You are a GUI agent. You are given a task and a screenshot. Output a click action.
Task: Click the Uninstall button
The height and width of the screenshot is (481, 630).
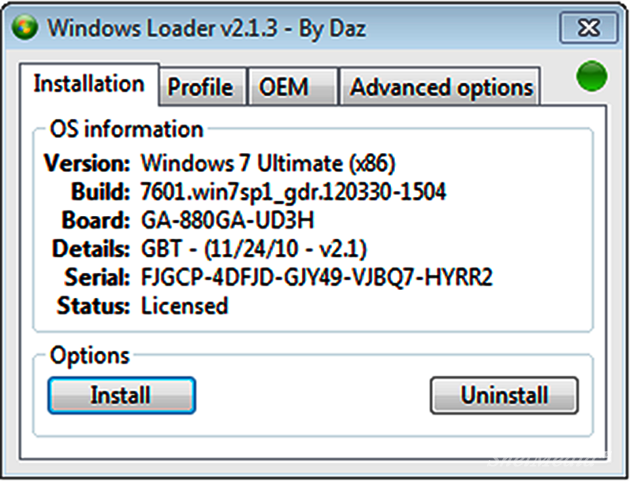pyautogui.click(x=504, y=395)
